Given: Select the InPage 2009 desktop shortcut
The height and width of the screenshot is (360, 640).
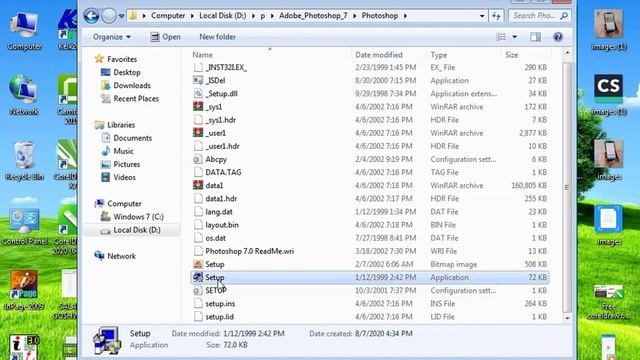Looking at the screenshot, I should point(24,291).
